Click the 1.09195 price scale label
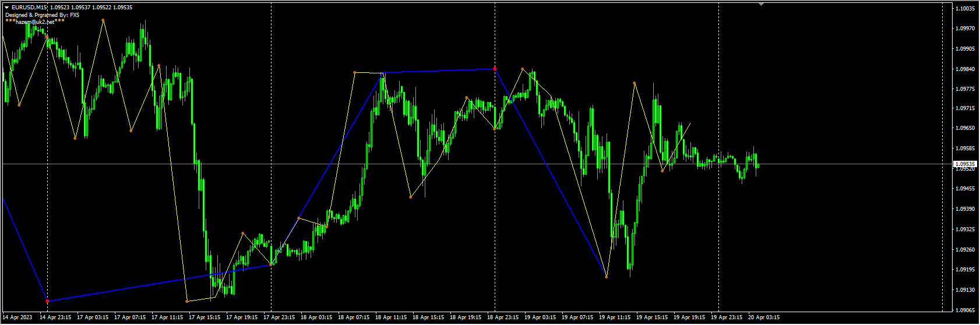This screenshot has width=980, height=325. 965,270
